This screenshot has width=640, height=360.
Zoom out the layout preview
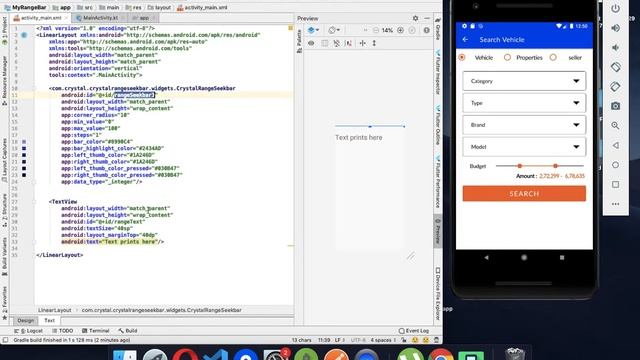[x=376, y=30]
